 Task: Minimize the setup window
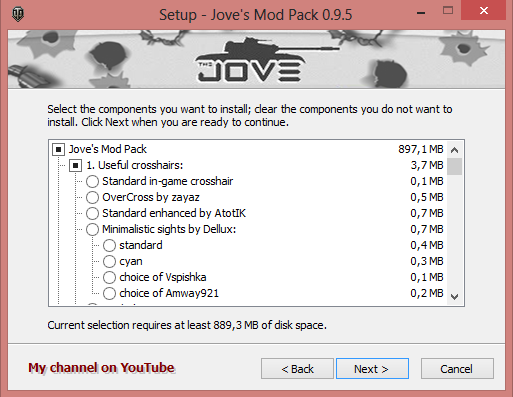click(x=421, y=13)
